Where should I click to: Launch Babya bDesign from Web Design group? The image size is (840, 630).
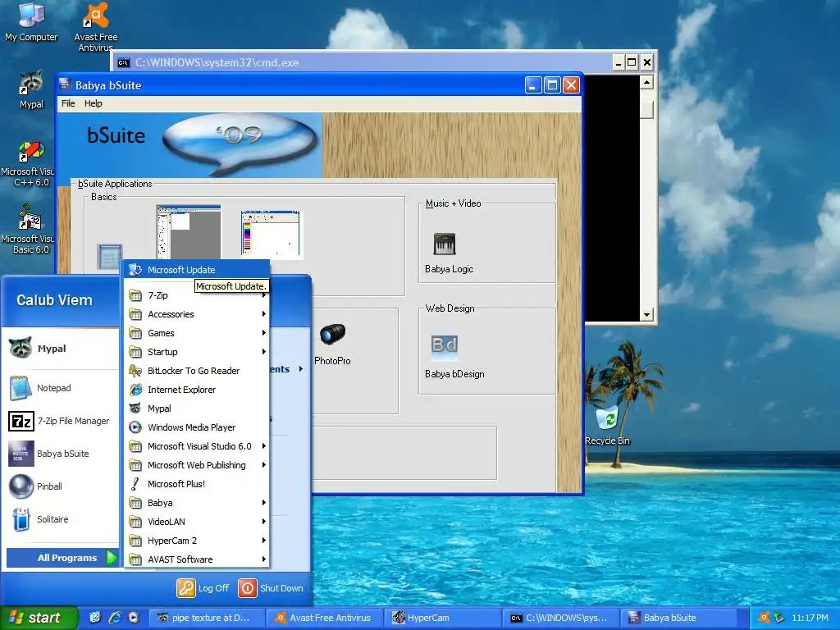tap(445, 347)
